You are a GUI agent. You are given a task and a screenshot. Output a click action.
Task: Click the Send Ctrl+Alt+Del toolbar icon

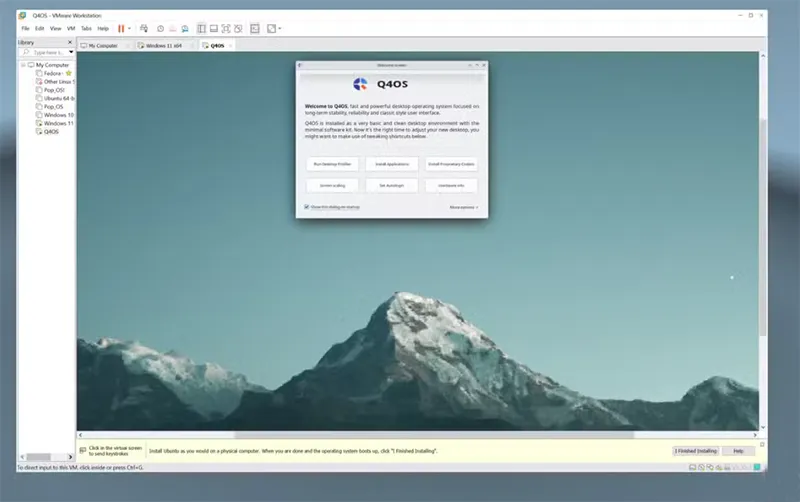pos(144,29)
